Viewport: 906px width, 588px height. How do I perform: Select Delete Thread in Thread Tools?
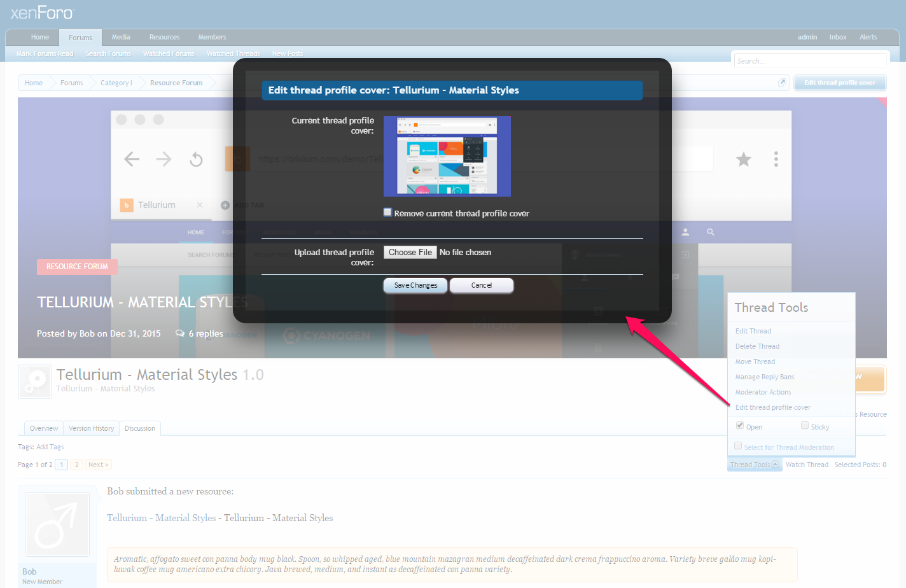[757, 346]
